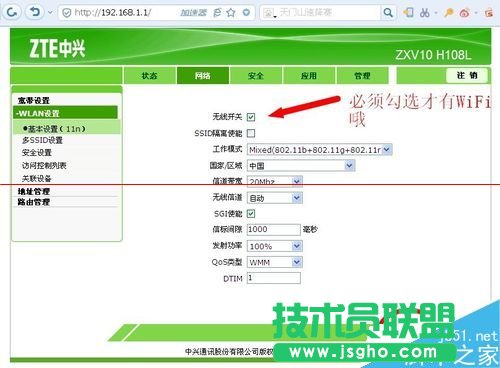The height and width of the screenshot is (368, 500).
Task: Open 路由管理 in the sidebar
Action: 34,202
